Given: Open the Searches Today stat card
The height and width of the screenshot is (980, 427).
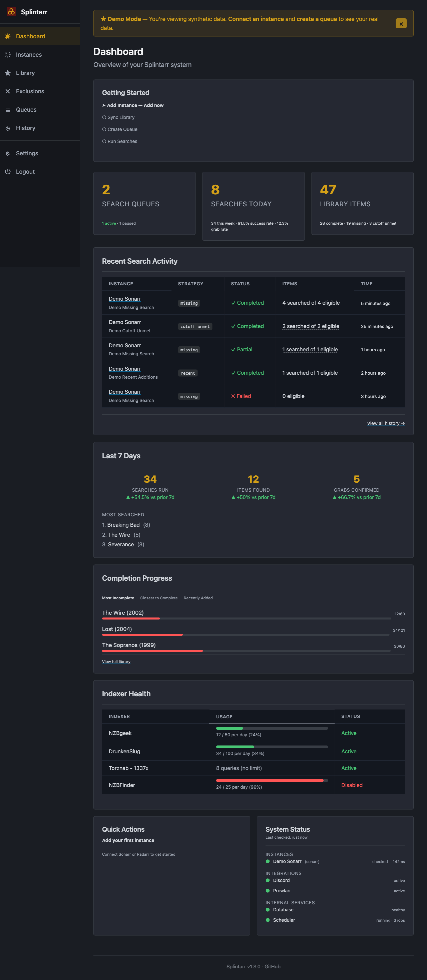Looking at the screenshot, I should [254, 206].
